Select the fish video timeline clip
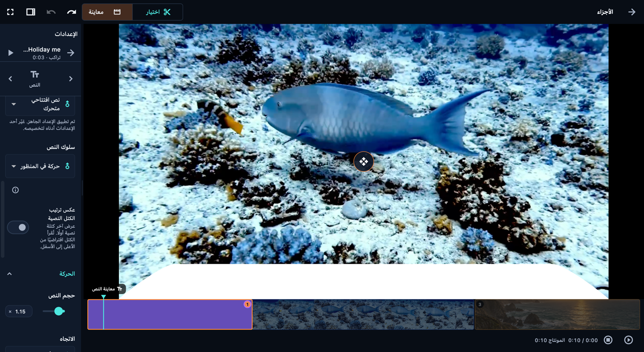The image size is (644, 352). pyautogui.click(x=363, y=315)
